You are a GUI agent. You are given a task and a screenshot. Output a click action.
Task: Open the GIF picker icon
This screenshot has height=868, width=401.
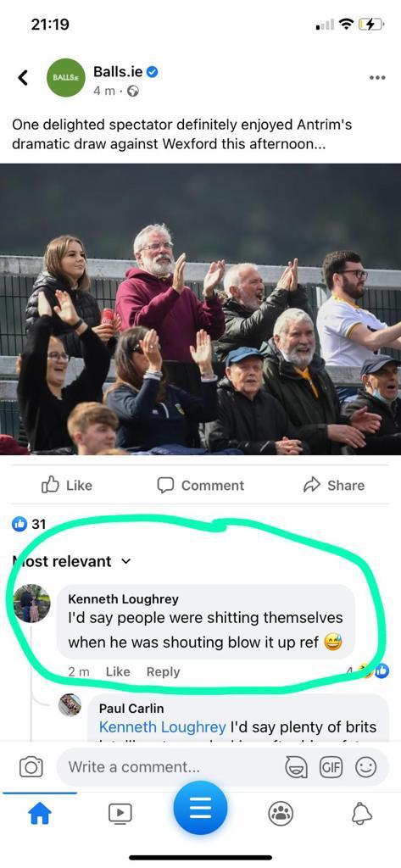click(x=330, y=766)
